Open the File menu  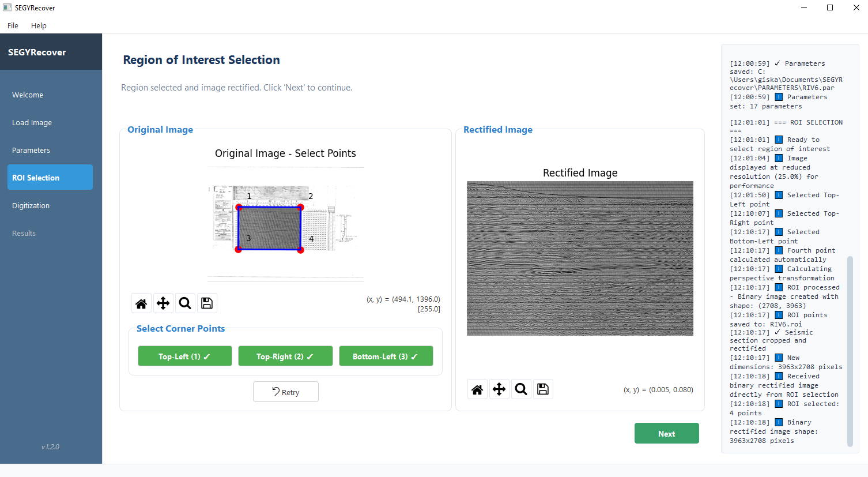coord(13,25)
